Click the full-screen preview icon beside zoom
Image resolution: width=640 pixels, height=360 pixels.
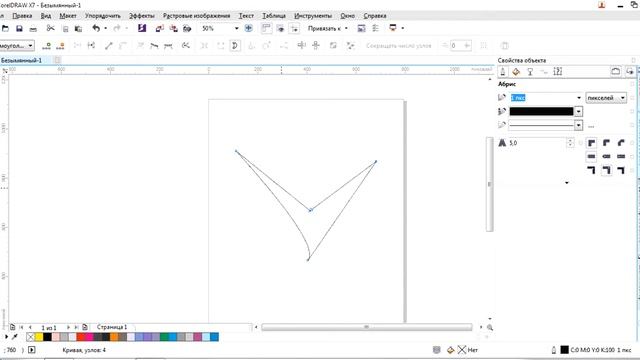248,28
